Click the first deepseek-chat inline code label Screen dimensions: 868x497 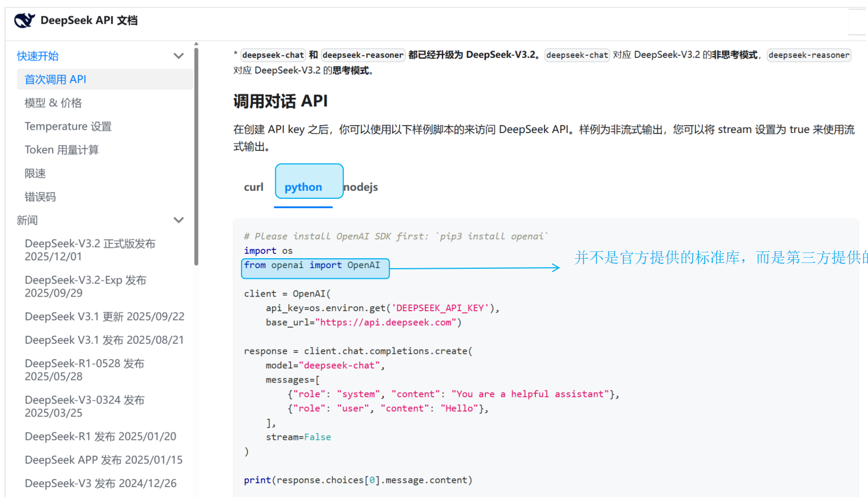pyautogui.click(x=273, y=55)
